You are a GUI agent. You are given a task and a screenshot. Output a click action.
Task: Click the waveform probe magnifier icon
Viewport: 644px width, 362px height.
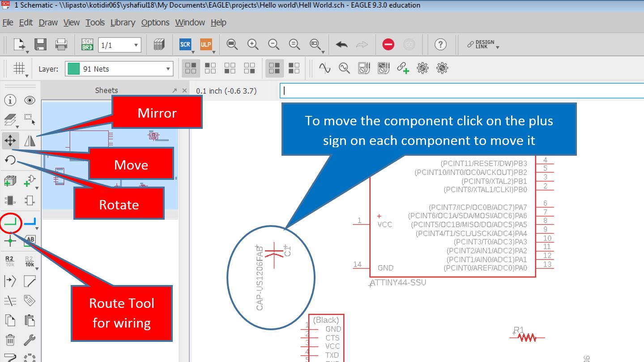(x=344, y=68)
